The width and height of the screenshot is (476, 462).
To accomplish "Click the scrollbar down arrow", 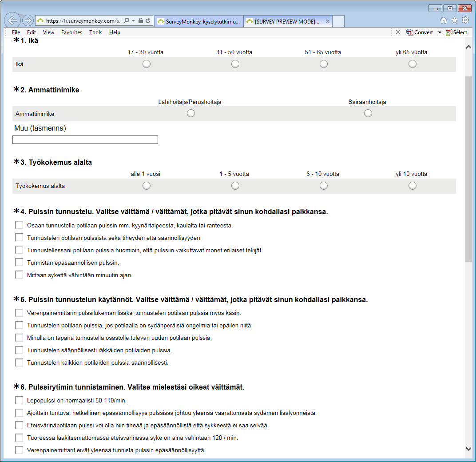I will point(468,449).
